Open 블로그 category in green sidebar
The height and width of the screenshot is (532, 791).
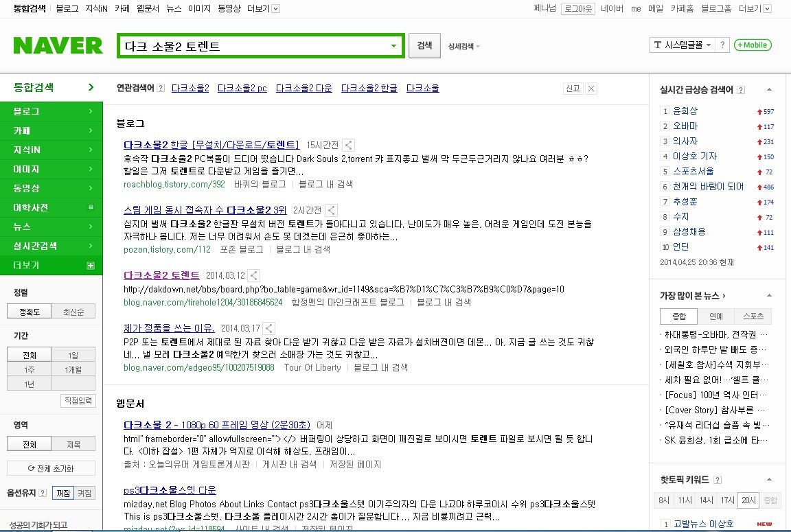pyautogui.click(x=51, y=111)
